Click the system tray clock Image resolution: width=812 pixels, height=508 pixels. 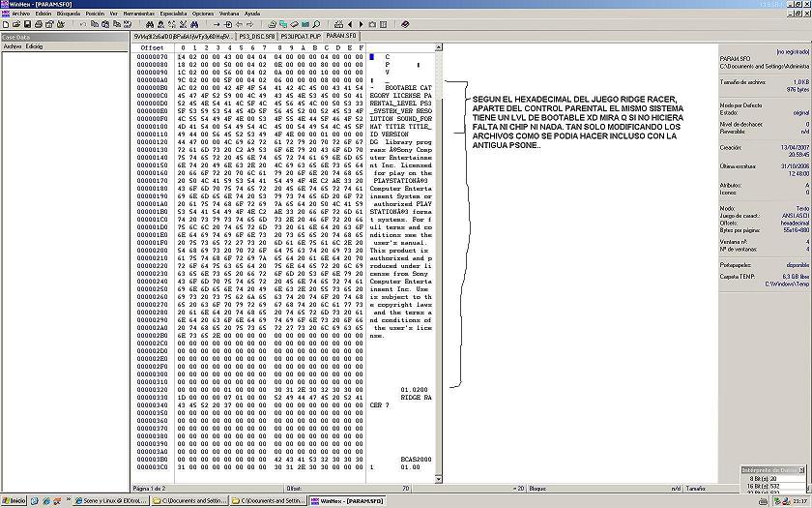pos(800,501)
